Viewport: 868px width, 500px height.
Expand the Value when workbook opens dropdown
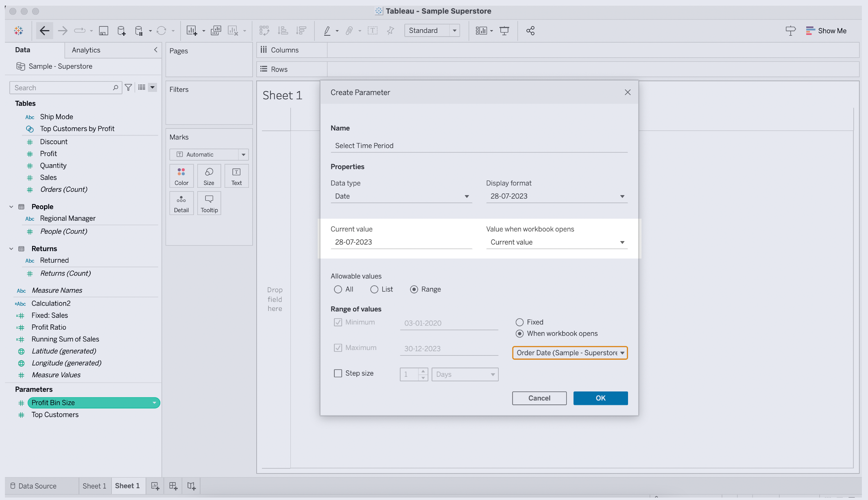tap(622, 242)
